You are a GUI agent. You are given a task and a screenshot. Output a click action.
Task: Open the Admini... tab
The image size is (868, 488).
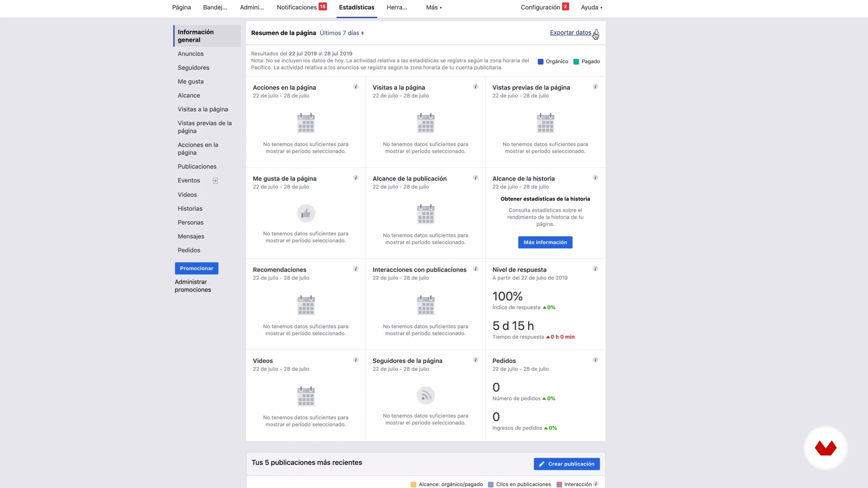pyautogui.click(x=252, y=7)
